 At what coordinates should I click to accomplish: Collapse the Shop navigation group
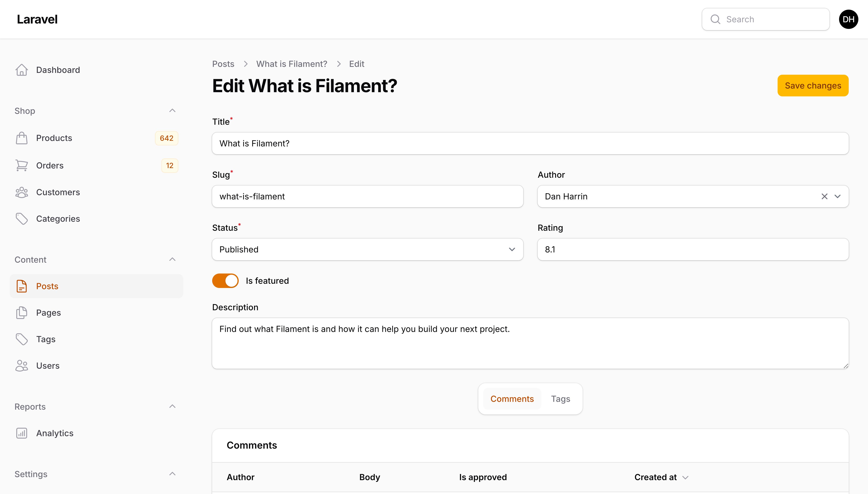point(172,111)
